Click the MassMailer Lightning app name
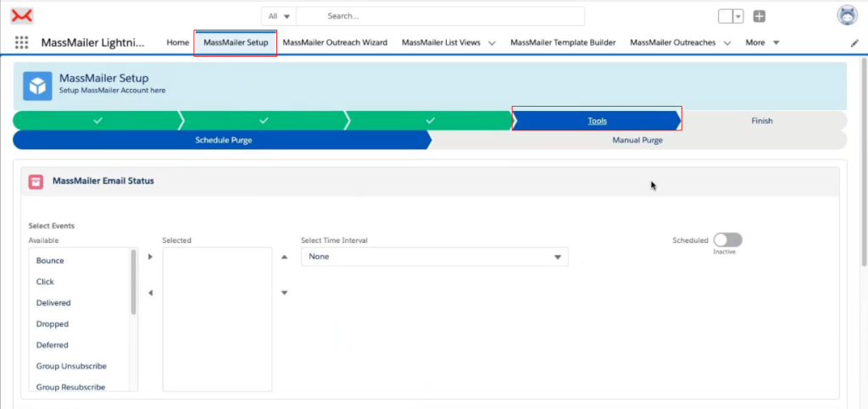The height and width of the screenshot is (409, 868). [92, 42]
